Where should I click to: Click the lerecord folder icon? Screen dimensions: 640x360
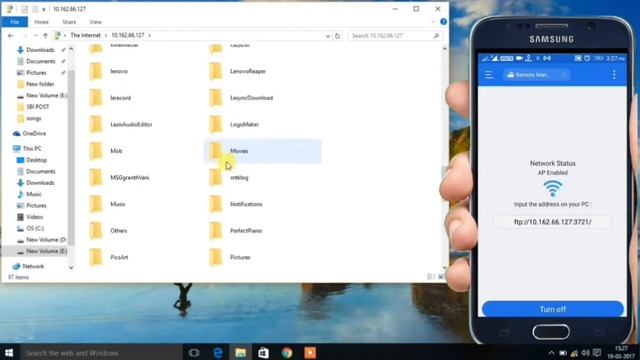tap(96, 98)
